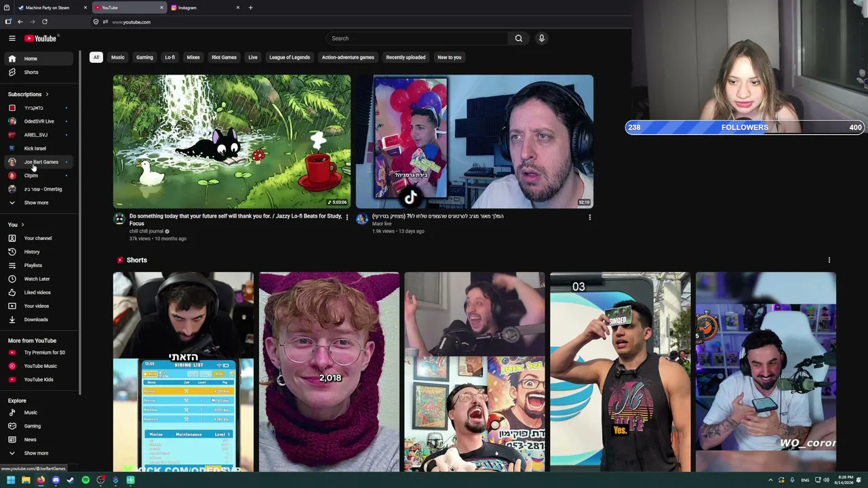Open YouTube Kids from the sidebar
The image size is (868, 488).
38,380
